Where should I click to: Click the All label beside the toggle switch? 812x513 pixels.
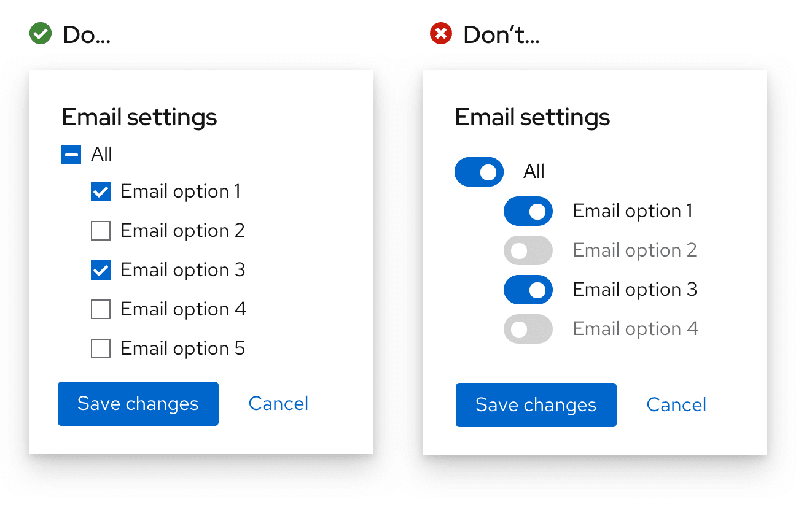click(x=534, y=172)
